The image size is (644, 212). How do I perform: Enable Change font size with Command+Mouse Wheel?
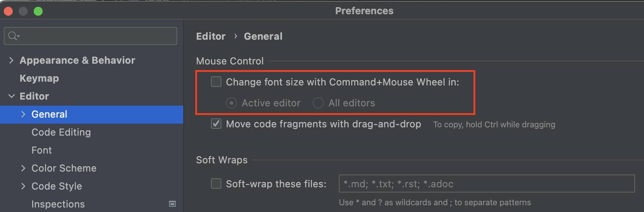click(x=216, y=82)
